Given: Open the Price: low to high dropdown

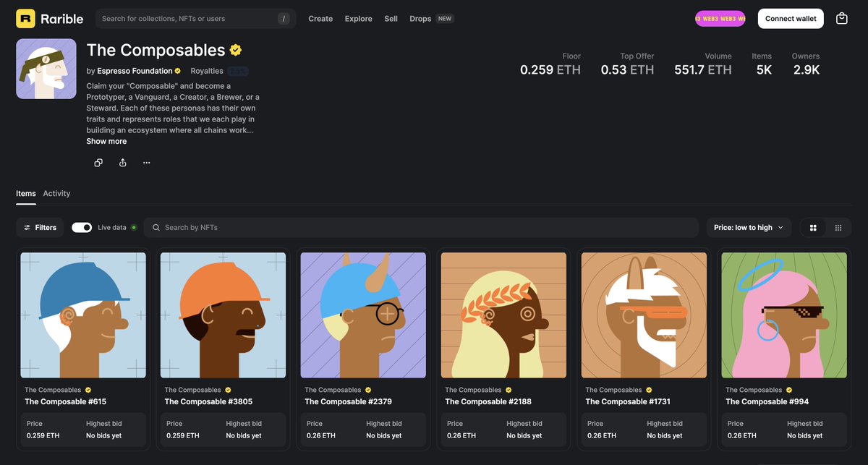Looking at the screenshot, I should pos(749,228).
